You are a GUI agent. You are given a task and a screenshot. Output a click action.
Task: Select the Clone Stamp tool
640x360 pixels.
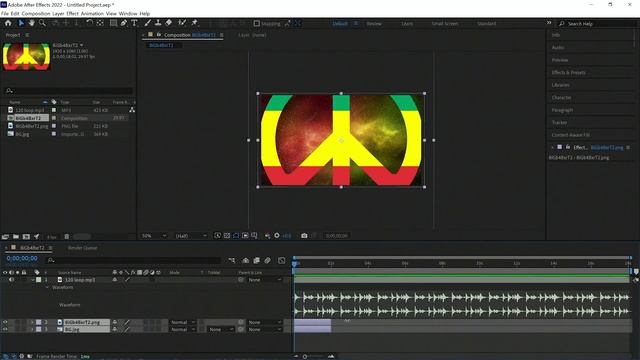click(x=158, y=23)
